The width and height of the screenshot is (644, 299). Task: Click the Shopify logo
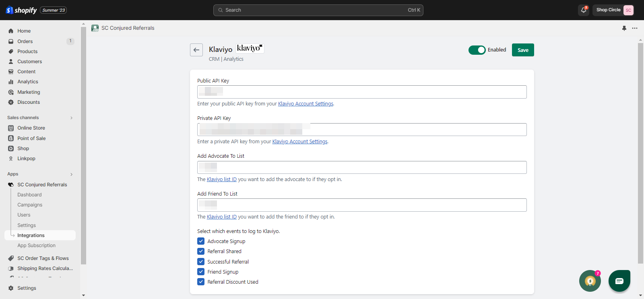21,10
